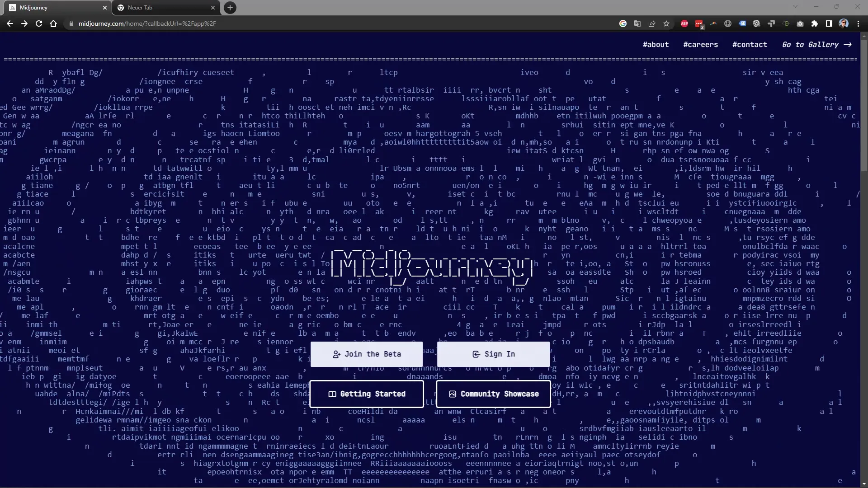The image size is (868, 488).
Task: Open the Go to Gallery link
Action: tap(817, 44)
